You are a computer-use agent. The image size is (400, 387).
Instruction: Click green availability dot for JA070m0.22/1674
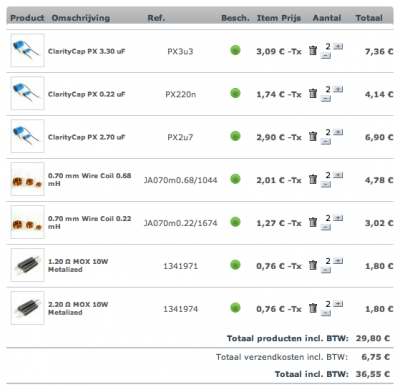(x=235, y=222)
